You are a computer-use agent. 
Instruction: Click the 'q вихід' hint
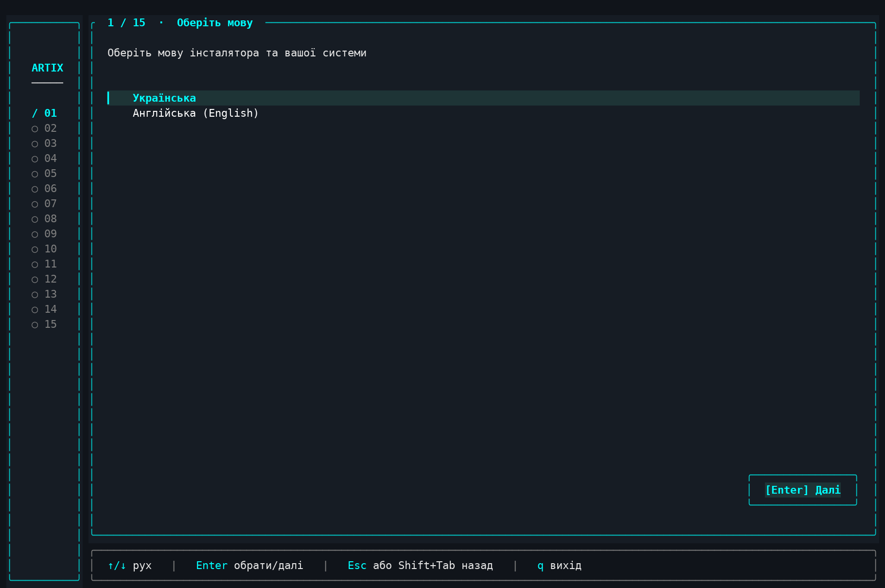[559, 566]
